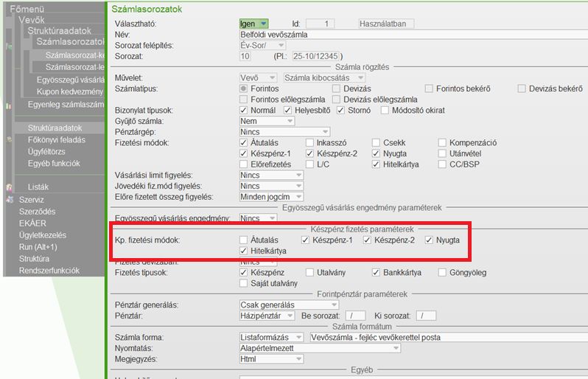Toggle Átutalás in Fizetési módok
The image size is (588, 379).
click(x=243, y=142)
